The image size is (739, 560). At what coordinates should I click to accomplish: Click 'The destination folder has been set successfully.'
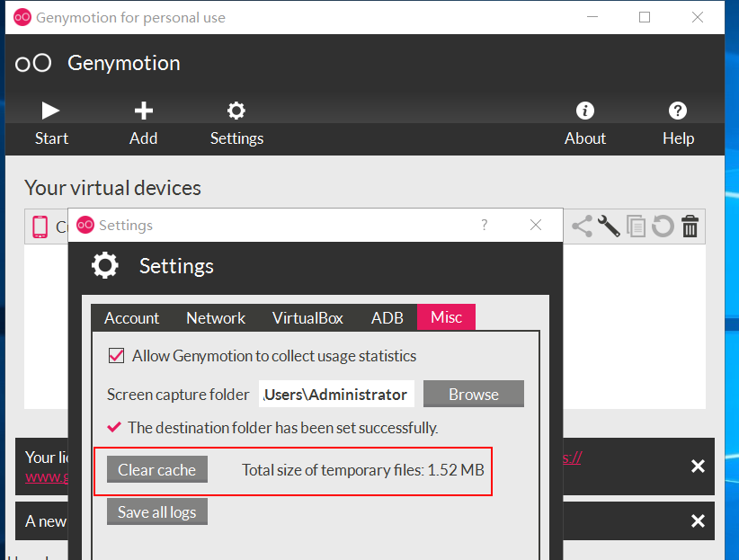[283, 428]
